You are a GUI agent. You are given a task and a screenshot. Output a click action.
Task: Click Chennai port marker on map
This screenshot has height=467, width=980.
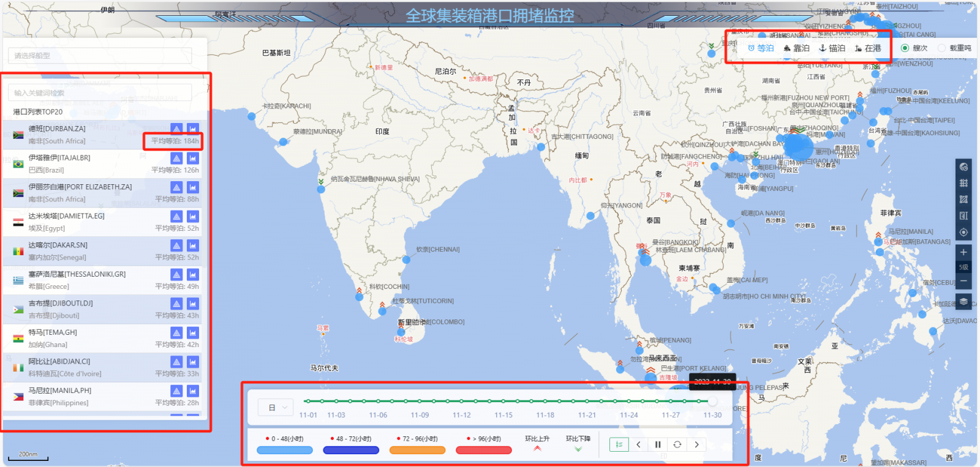tap(406, 260)
